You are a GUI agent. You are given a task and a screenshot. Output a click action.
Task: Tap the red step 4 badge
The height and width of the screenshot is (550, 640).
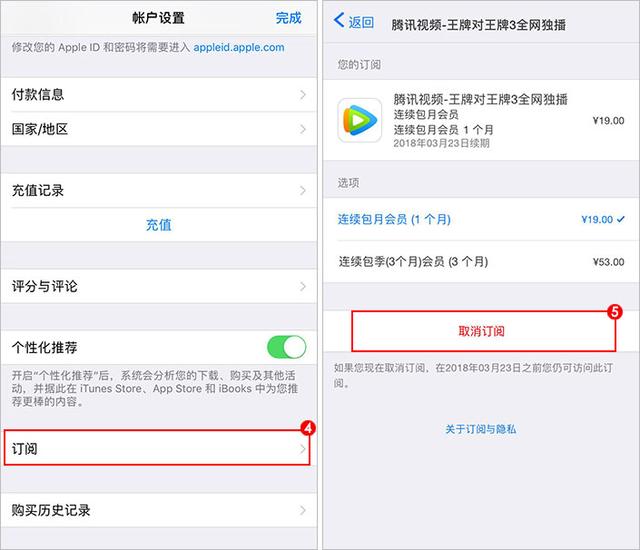click(x=308, y=428)
